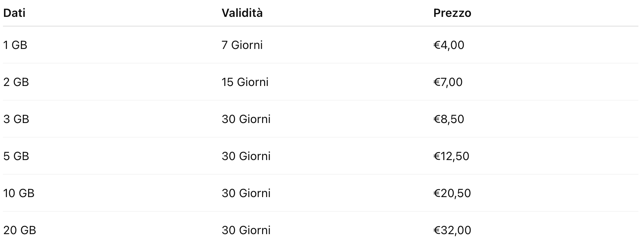Click 30 Giorni in the 20 GB row
The image size is (644, 250).
tap(246, 230)
